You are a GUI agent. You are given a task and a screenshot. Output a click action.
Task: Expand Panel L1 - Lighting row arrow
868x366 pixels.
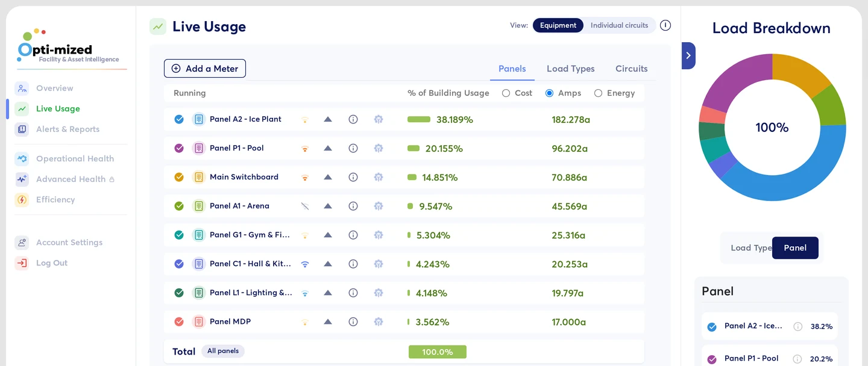coord(328,293)
